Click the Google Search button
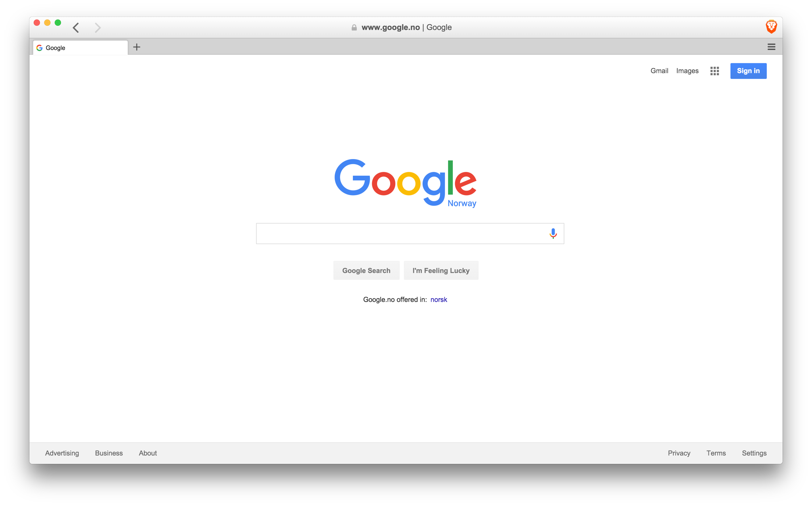Screen dimensions: 812x506 tap(366, 270)
